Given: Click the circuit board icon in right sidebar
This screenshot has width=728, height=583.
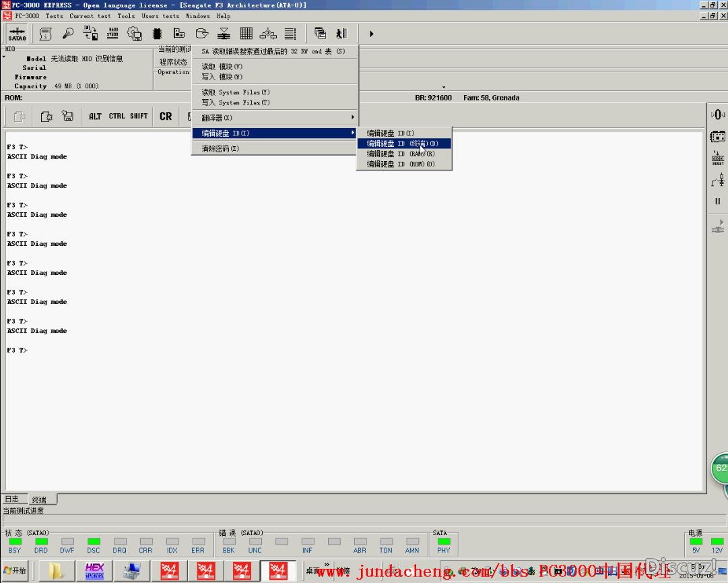Looking at the screenshot, I should 718,137.
